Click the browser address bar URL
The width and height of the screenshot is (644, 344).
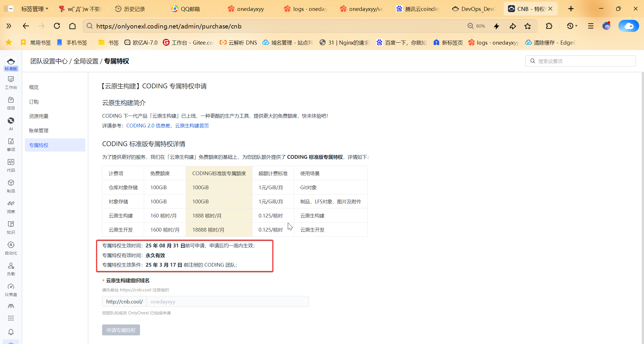click(x=169, y=26)
